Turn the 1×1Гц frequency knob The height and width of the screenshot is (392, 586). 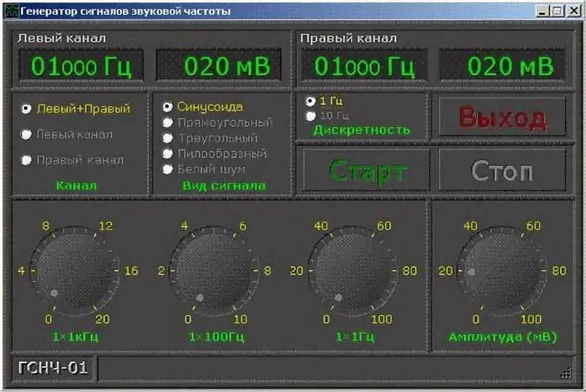[x=350, y=270]
